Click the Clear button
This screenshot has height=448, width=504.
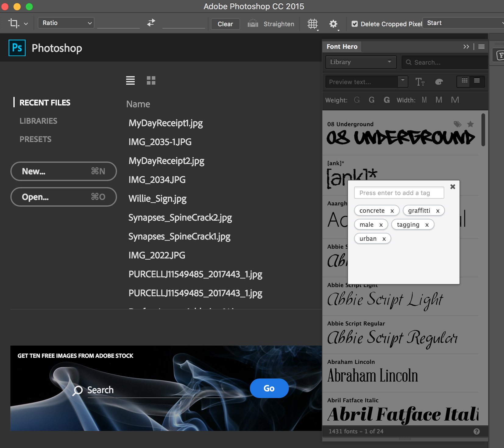tap(225, 24)
